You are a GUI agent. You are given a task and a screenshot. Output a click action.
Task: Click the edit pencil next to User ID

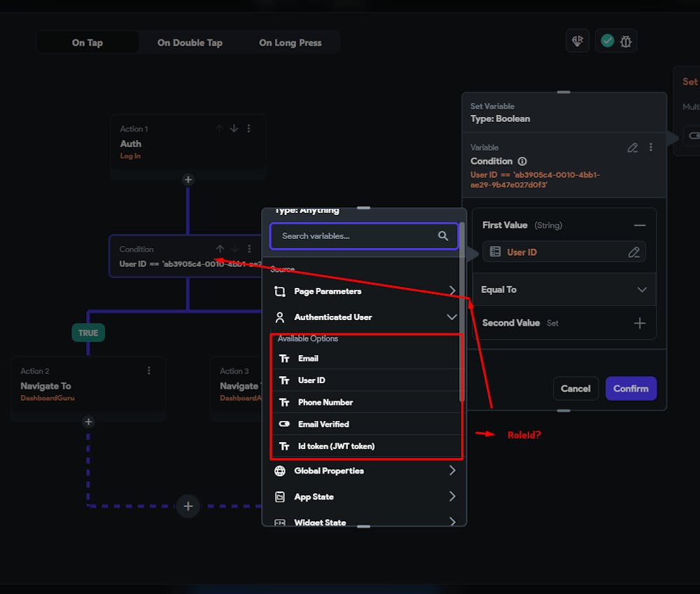pyautogui.click(x=634, y=252)
